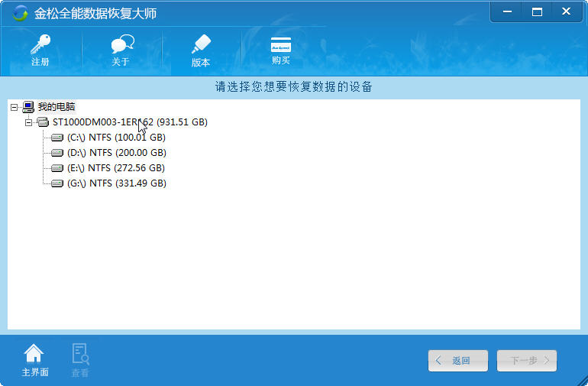
Task: Choose the (E:\) NTFS 272.56 GB partition
Action: point(116,168)
